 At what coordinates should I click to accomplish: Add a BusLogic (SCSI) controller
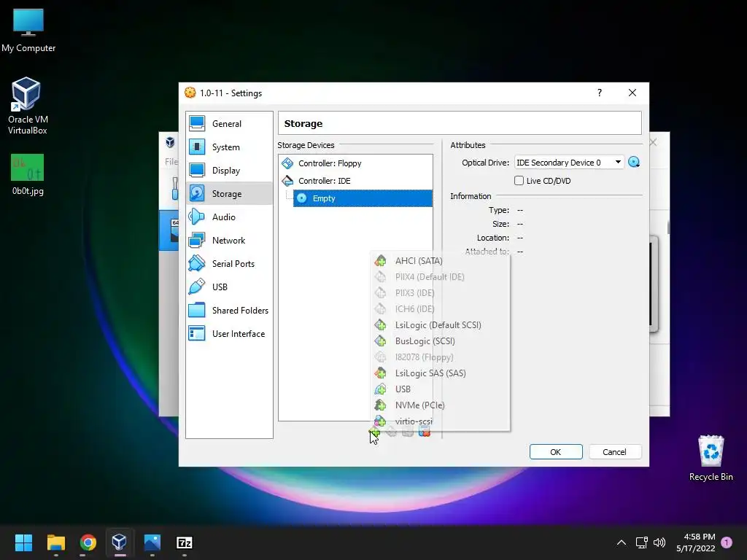[x=440, y=341]
